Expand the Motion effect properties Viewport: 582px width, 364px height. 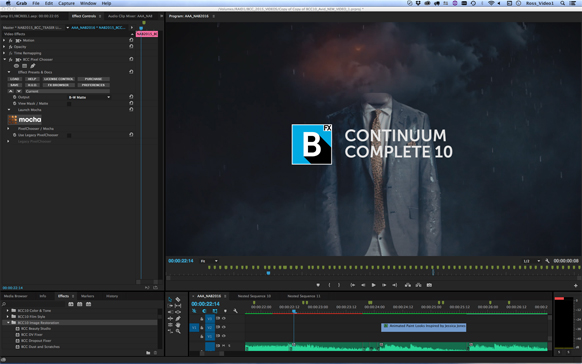pos(4,40)
